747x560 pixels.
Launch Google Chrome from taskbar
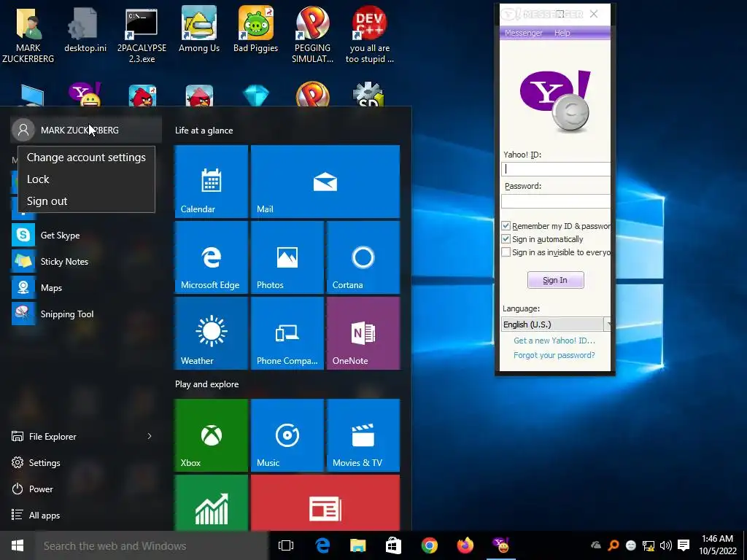pos(429,545)
